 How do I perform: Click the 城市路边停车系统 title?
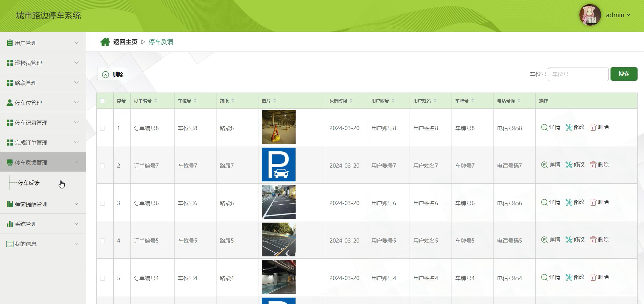48,16
